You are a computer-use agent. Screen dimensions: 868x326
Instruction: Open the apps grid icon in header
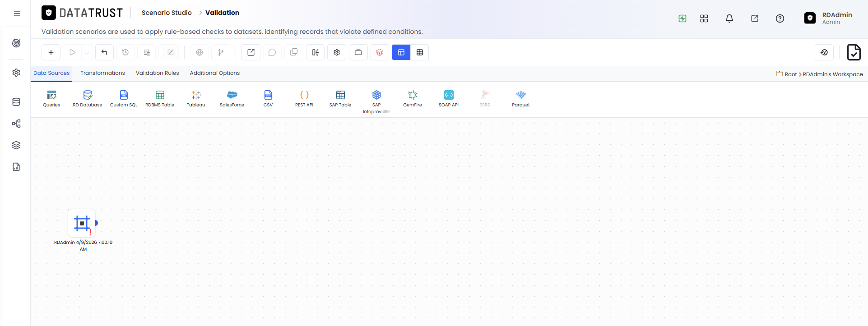(704, 18)
